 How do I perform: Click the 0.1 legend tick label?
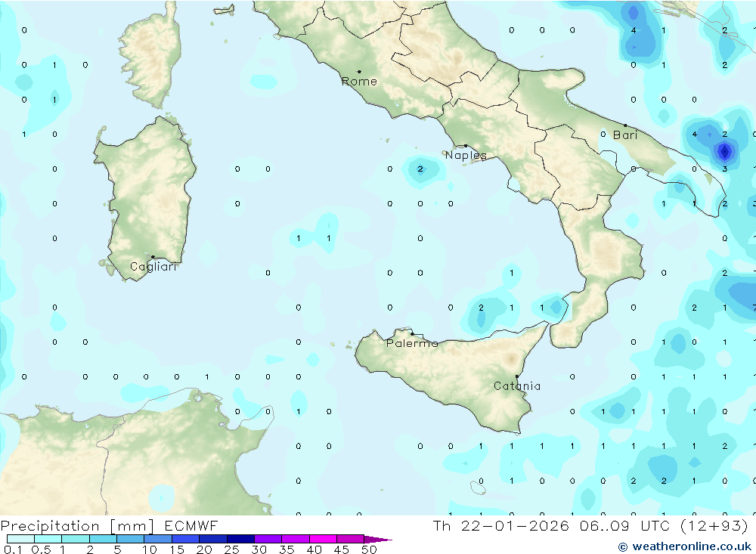[x=13, y=549]
